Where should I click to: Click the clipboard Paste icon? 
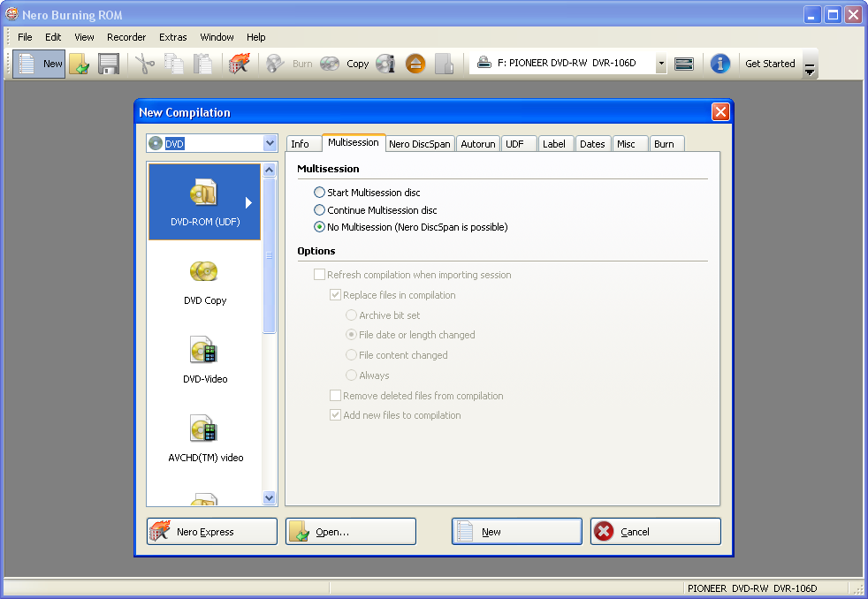(x=202, y=64)
